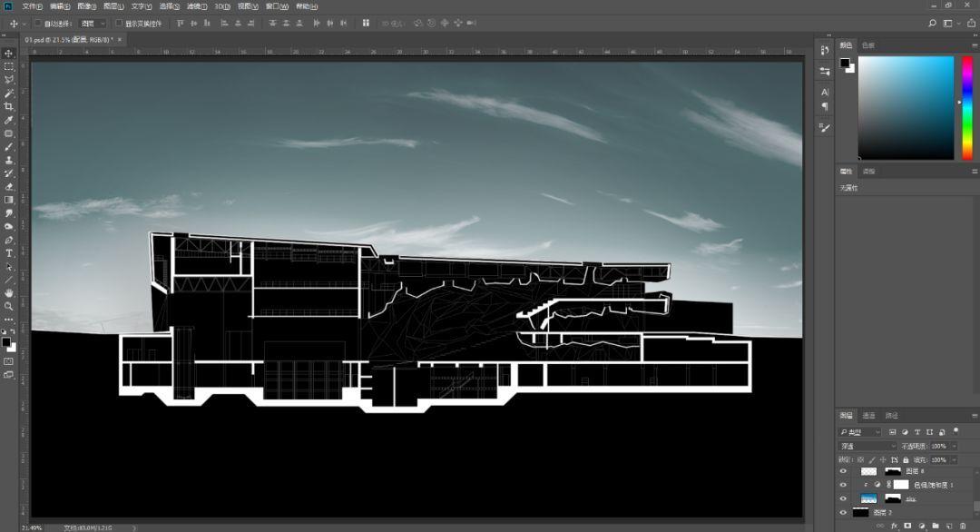
Task: Select the Hand tool
Action: 9,293
